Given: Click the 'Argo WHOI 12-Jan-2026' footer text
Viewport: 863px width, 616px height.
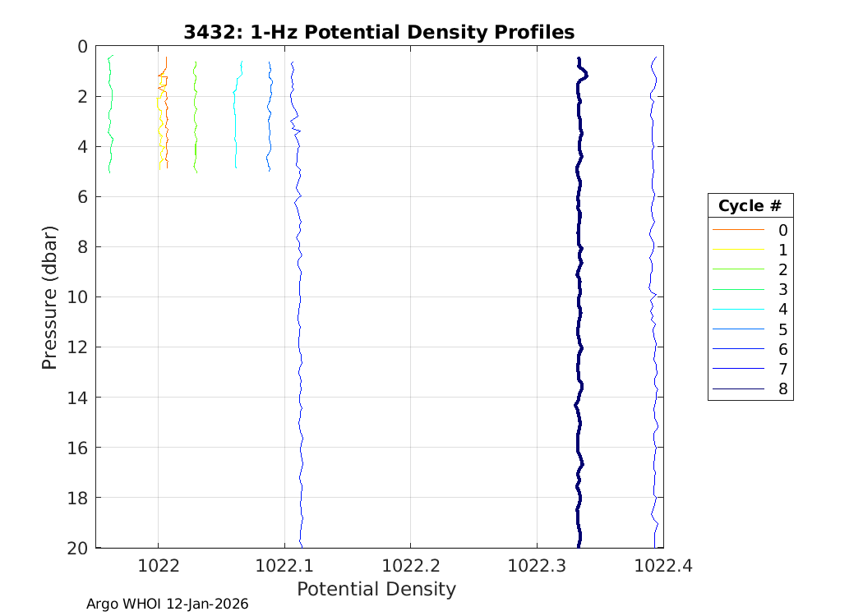Looking at the screenshot, I should click(167, 604).
